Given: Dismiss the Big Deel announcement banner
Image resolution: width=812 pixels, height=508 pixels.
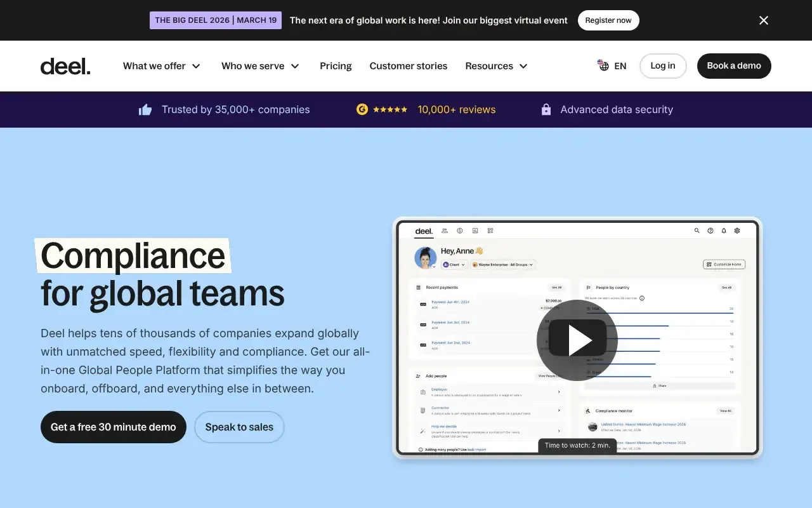Looking at the screenshot, I should [x=763, y=20].
